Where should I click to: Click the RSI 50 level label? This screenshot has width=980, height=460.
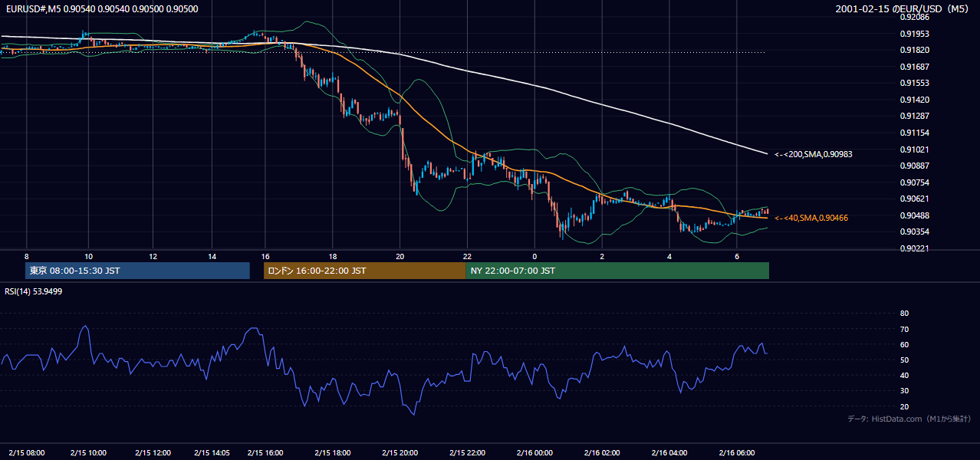pyautogui.click(x=904, y=360)
